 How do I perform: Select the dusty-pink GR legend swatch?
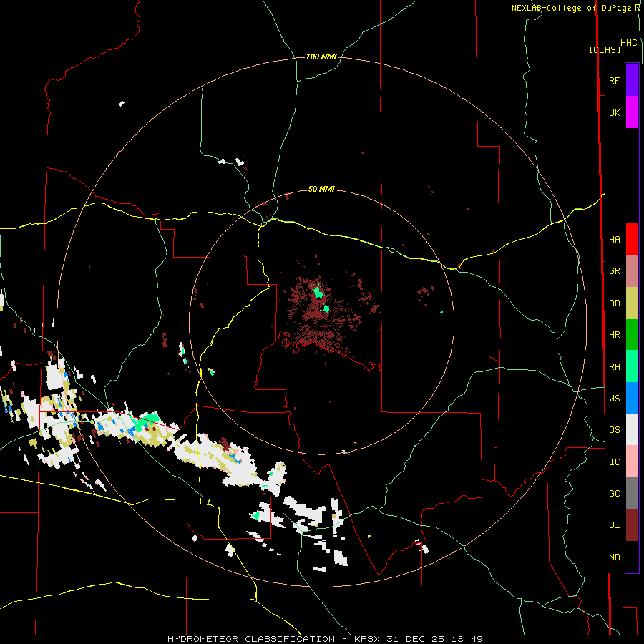click(632, 271)
